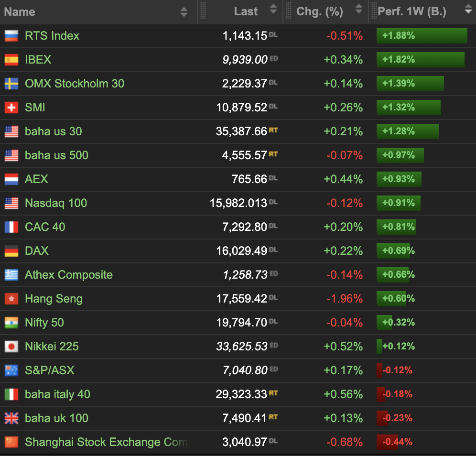Click the Hong Kong flag beside Hang Seng
The width and height of the screenshot is (476, 456).
pyautogui.click(x=11, y=299)
